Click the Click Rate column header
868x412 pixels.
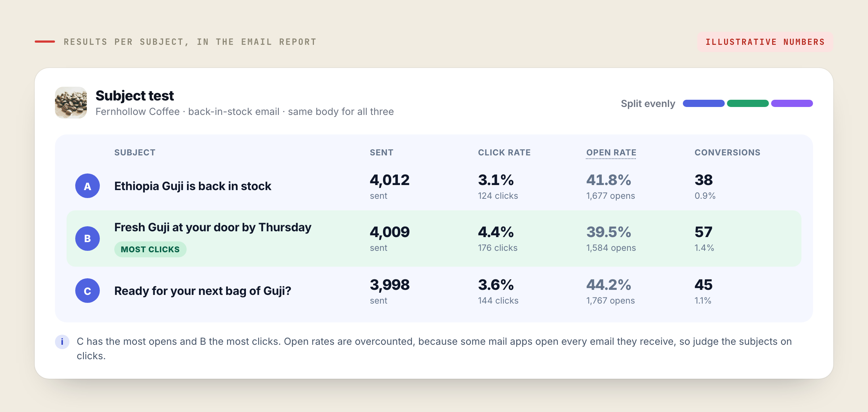click(x=505, y=153)
